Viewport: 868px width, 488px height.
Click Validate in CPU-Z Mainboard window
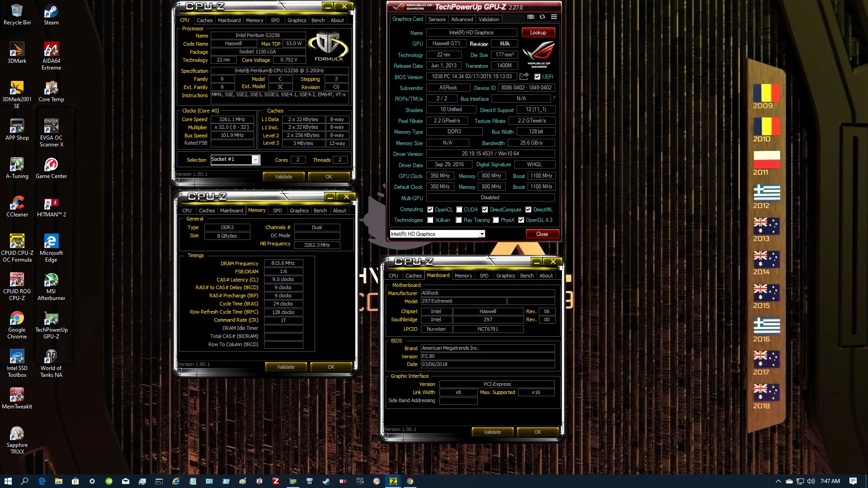tap(492, 432)
